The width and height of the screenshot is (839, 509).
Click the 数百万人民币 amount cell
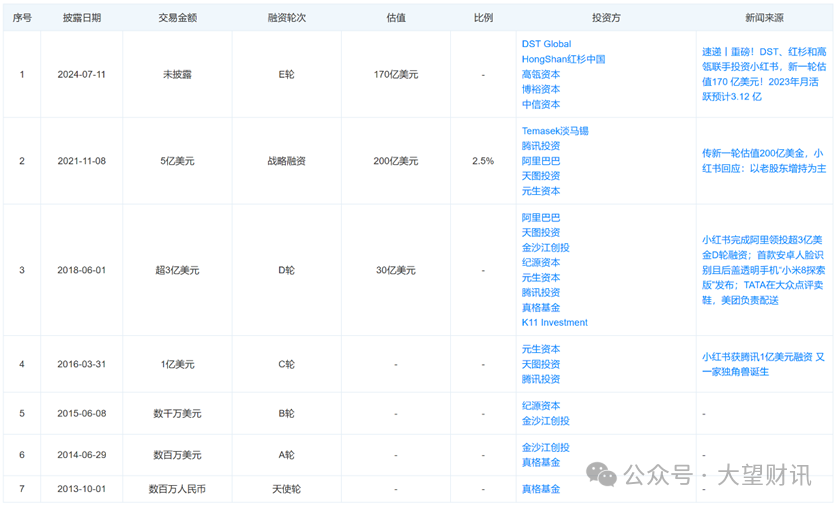click(x=177, y=489)
